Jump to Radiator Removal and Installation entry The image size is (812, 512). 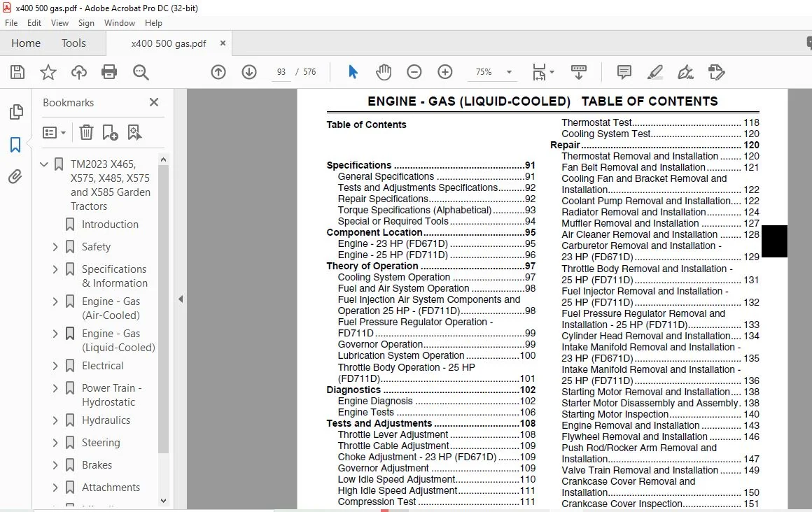tap(660, 212)
